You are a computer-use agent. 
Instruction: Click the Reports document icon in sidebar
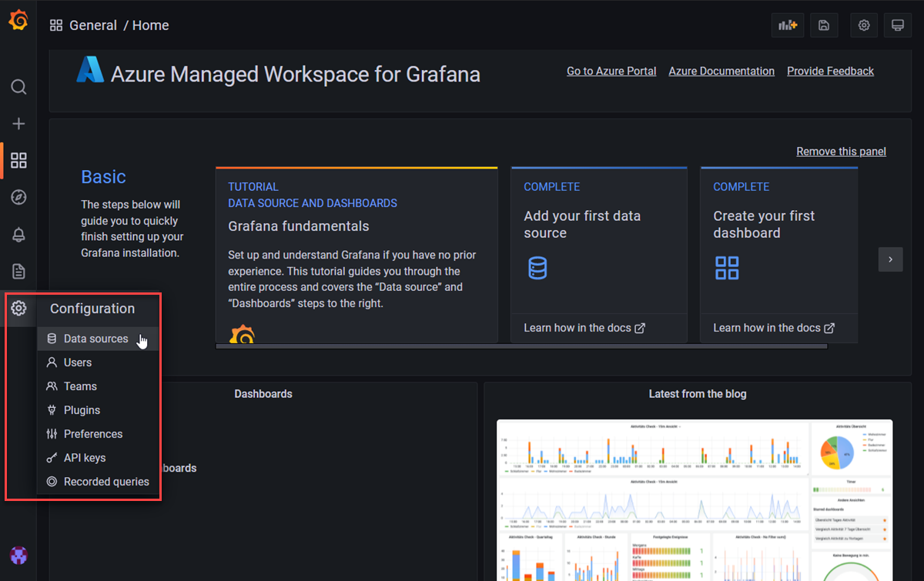point(18,271)
